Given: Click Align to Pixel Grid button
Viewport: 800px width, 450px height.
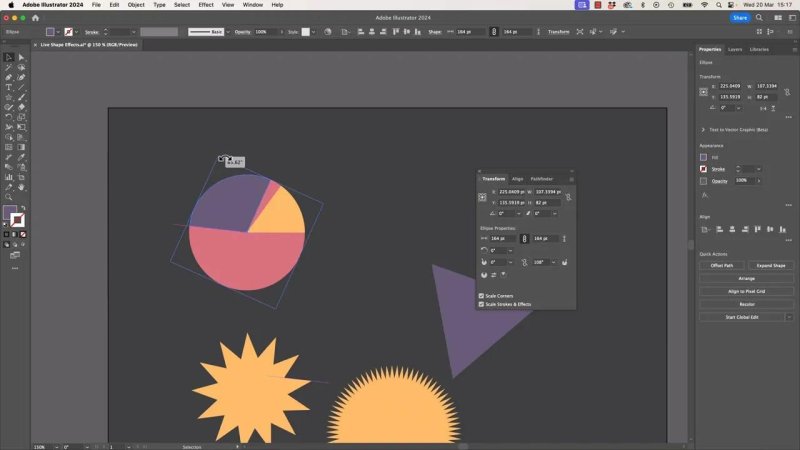Looking at the screenshot, I should 746,291.
